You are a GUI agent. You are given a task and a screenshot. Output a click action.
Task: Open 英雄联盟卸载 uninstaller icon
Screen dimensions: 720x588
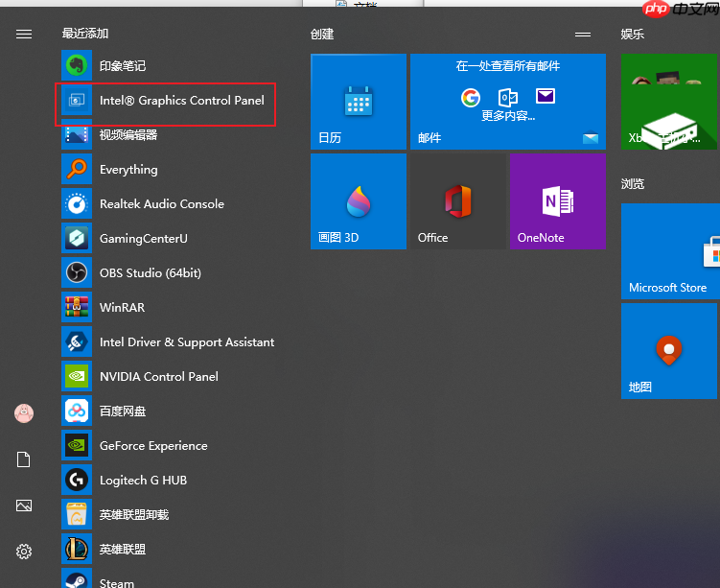tap(77, 514)
